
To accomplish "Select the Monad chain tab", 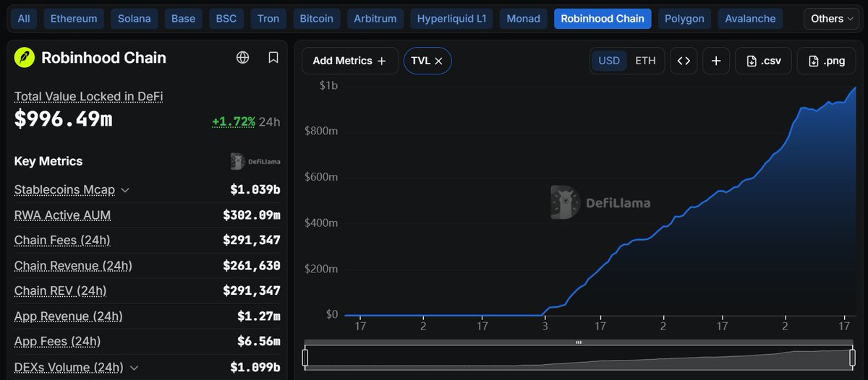I will pyautogui.click(x=523, y=19).
